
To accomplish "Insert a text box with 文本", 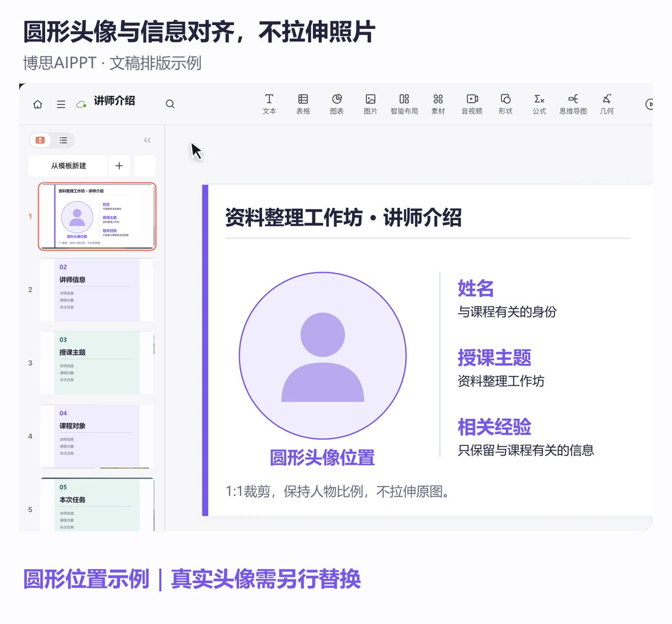I will coord(269,104).
